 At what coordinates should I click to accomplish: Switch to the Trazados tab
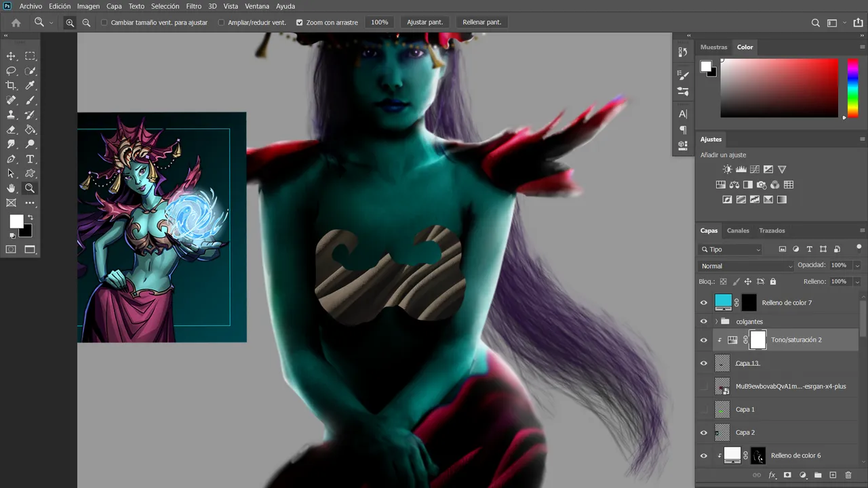click(x=772, y=230)
